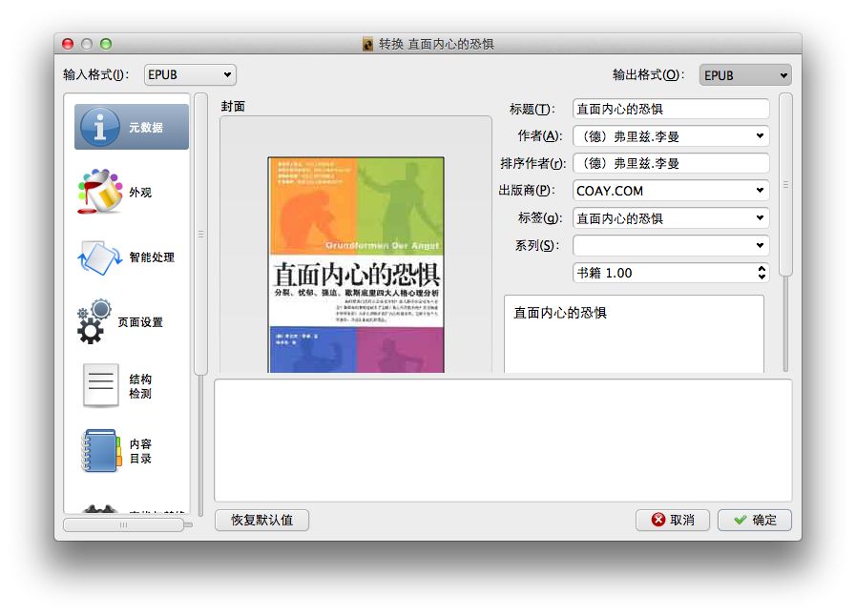Open the 输入格式 EPUB dropdown
This screenshot has height=616, width=856.
click(x=190, y=74)
